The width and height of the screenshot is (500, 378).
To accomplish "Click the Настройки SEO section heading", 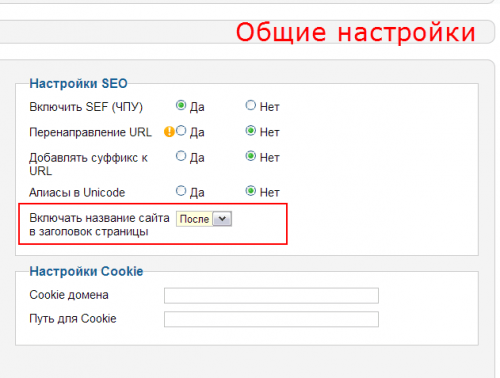I will [x=78, y=83].
